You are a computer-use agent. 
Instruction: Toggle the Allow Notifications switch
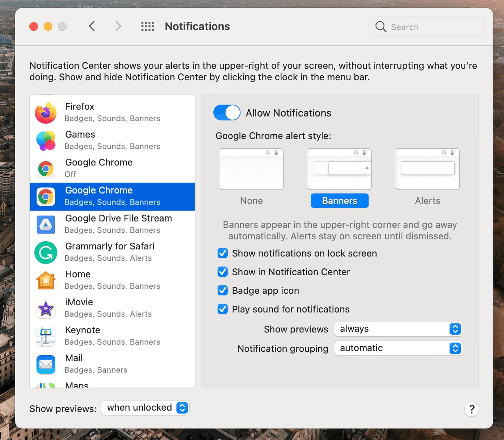[227, 113]
